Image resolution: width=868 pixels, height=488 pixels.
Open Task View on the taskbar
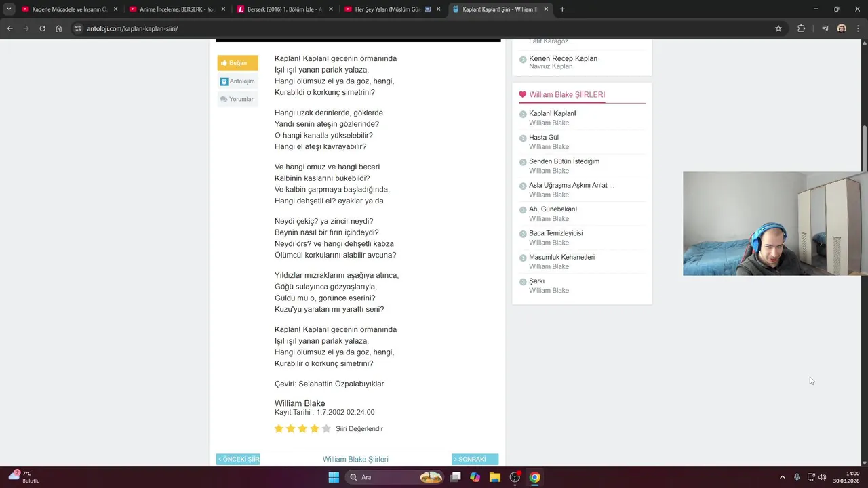tap(456, 477)
